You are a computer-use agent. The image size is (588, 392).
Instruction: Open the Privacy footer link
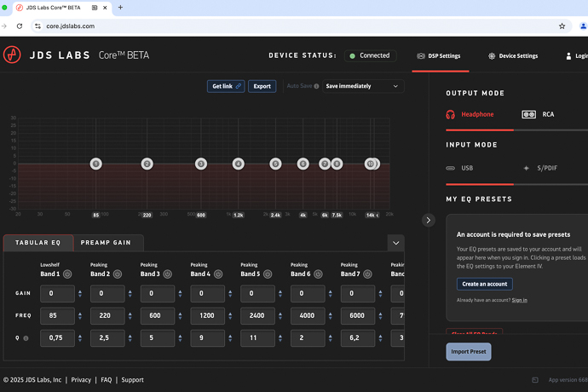81,380
